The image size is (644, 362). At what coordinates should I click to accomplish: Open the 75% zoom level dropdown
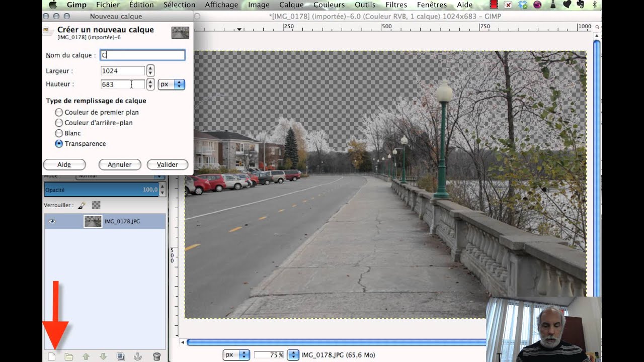coord(292,354)
